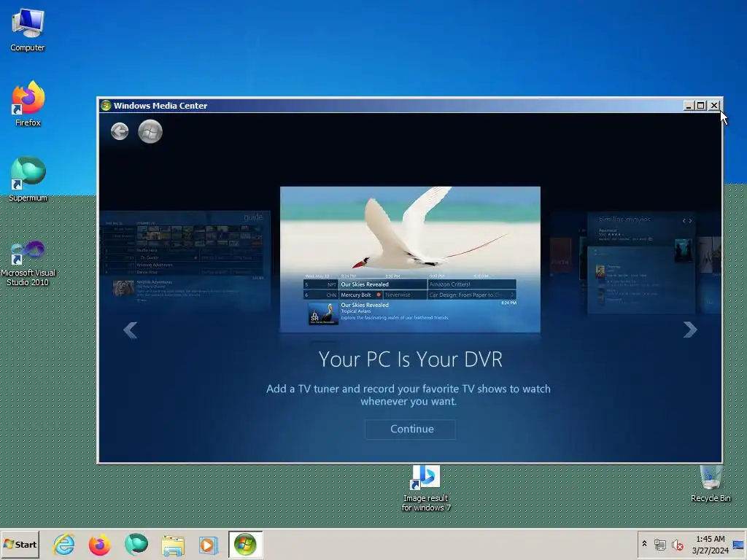Click Amazon Critters guide entry in preview
Image resolution: width=747 pixels, height=560 pixels.
coord(472,284)
